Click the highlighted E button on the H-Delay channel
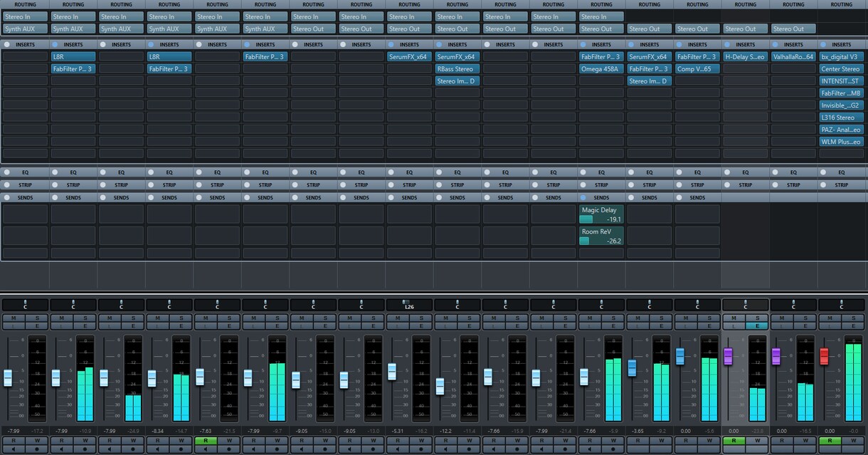Viewport: 868px width, 455px height. pyautogui.click(x=757, y=325)
